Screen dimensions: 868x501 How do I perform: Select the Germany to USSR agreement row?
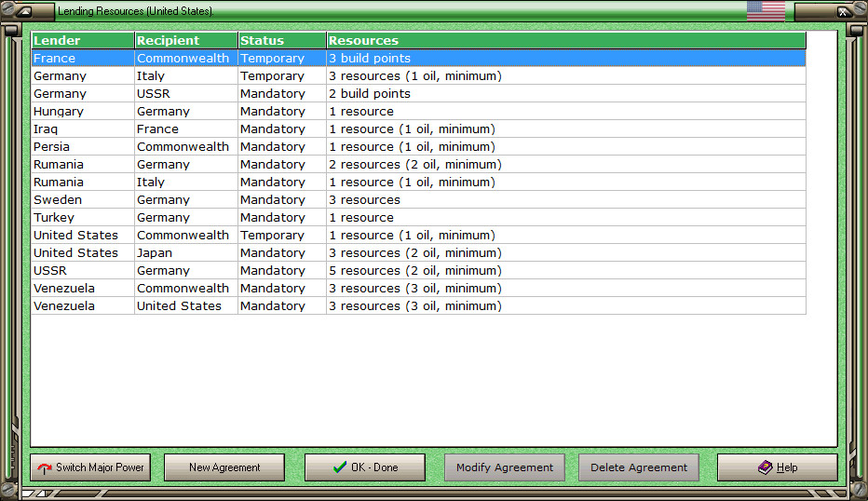(418, 93)
